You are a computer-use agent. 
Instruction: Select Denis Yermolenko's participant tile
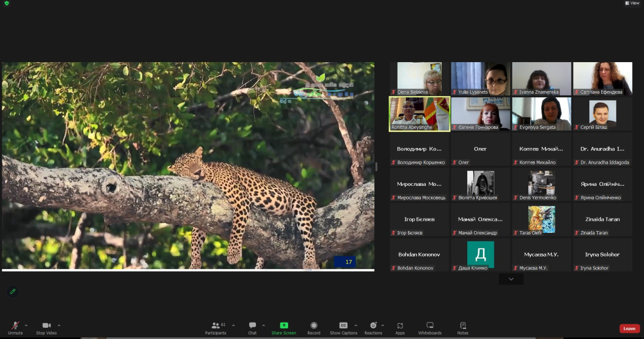pyautogui.click(x=541, y=185)
